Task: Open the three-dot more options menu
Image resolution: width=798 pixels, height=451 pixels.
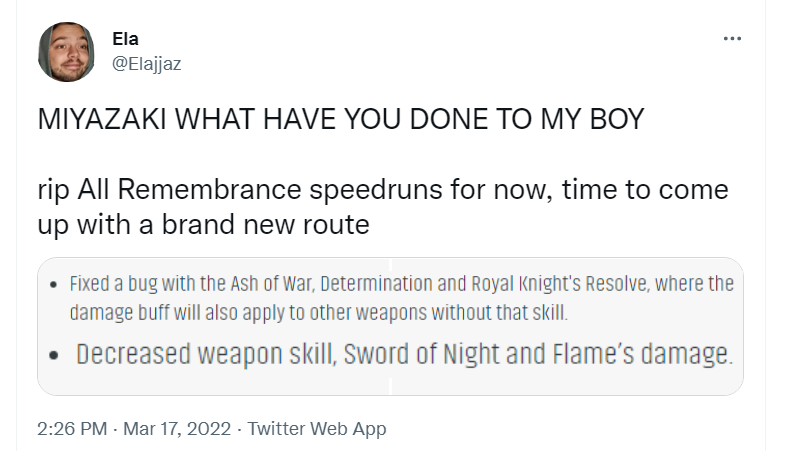Action: (x=732, y=38)
